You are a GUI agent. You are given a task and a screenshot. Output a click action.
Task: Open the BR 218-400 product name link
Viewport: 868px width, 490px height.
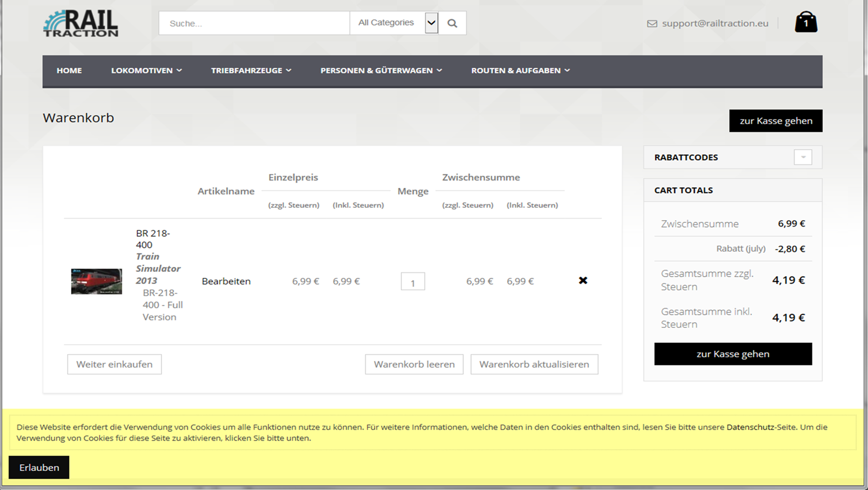coord(153,239)
